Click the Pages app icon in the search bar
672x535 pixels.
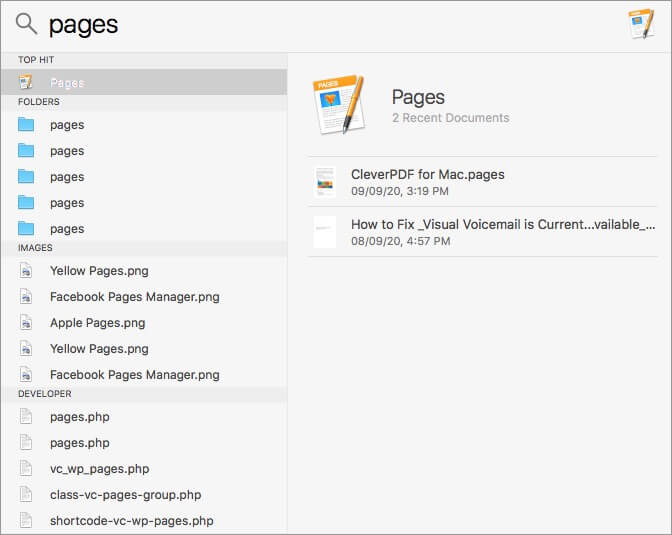[x=642, y=24]
